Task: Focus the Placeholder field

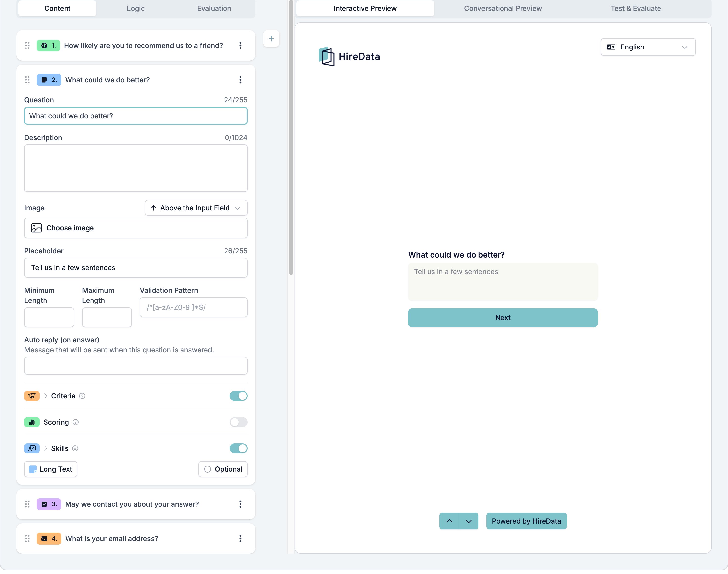Action: tap(136, 268)
